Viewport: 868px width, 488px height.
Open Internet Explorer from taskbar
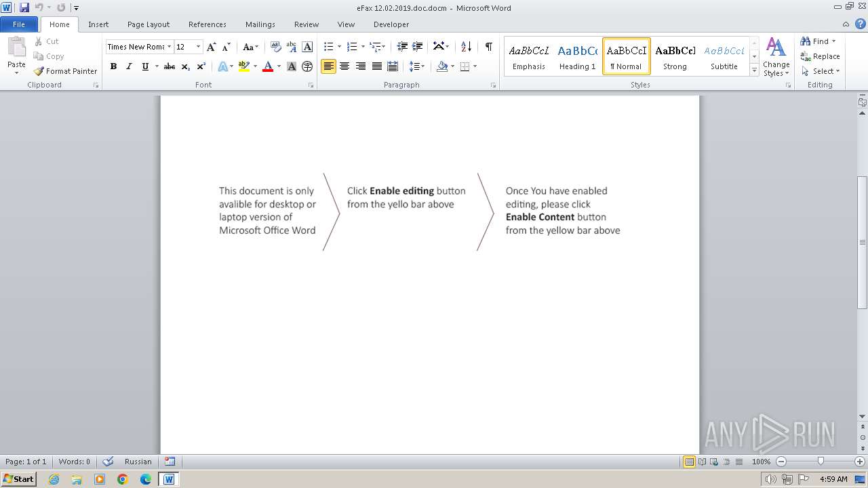[x=54, y=479]
